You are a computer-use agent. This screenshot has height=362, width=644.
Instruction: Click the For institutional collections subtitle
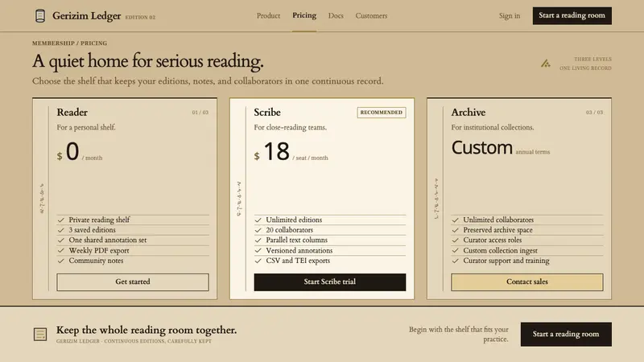click(x=493, y=127)
